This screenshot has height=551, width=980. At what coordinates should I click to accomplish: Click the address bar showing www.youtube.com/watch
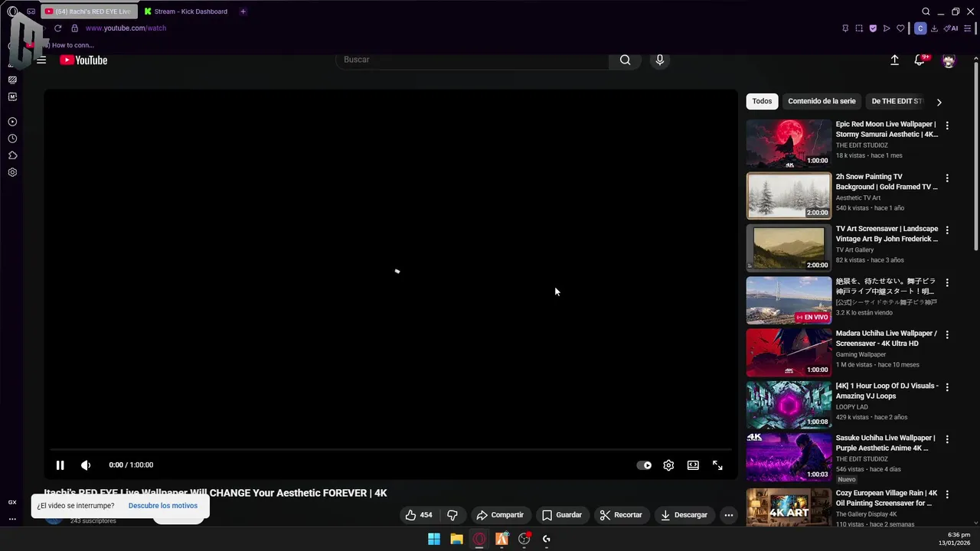pyautogui.click(x=126, y=28)
